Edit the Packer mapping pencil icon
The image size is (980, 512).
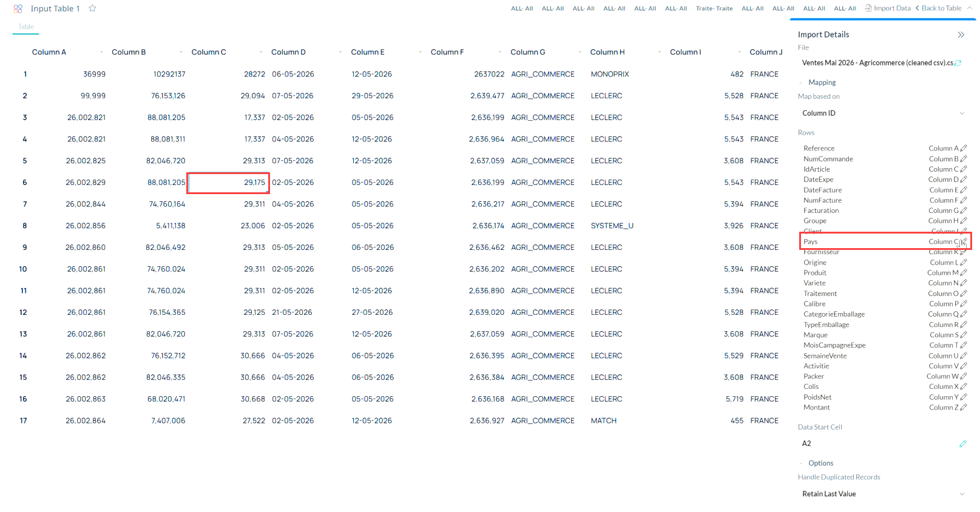964,377
